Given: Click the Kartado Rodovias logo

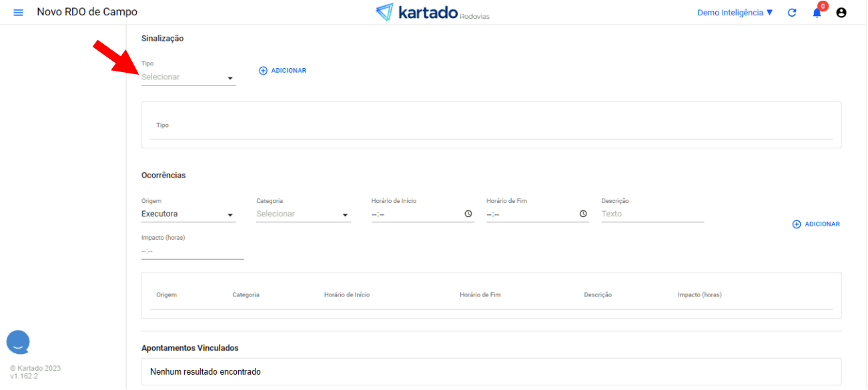Looking at the screenshot, I should (x=432, y=13).
